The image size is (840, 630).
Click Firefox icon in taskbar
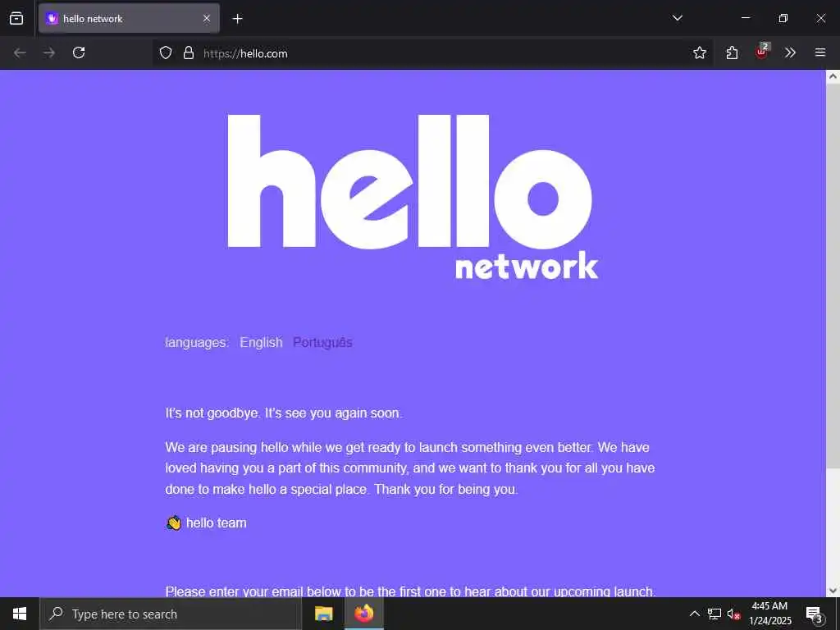[363, 614]
